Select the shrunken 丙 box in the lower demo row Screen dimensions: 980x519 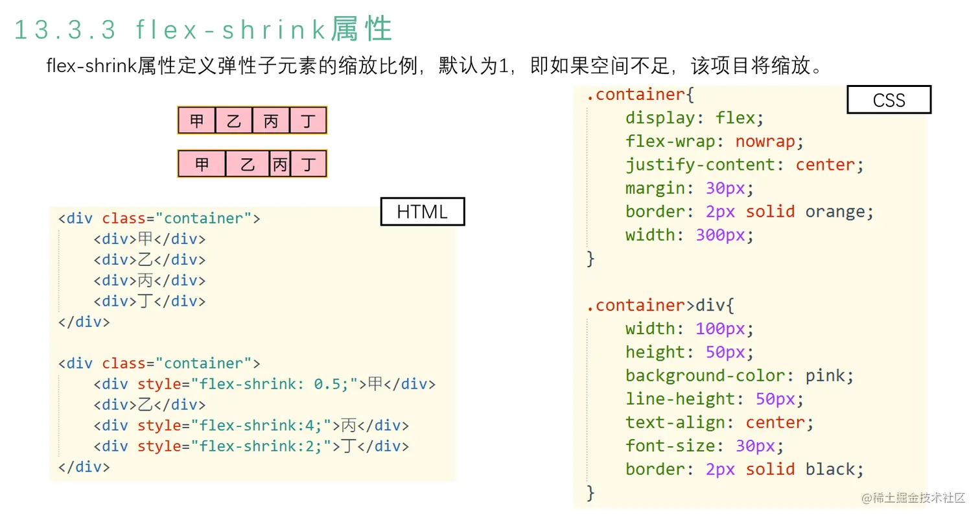pyautogui.click(x=280, y=164)
